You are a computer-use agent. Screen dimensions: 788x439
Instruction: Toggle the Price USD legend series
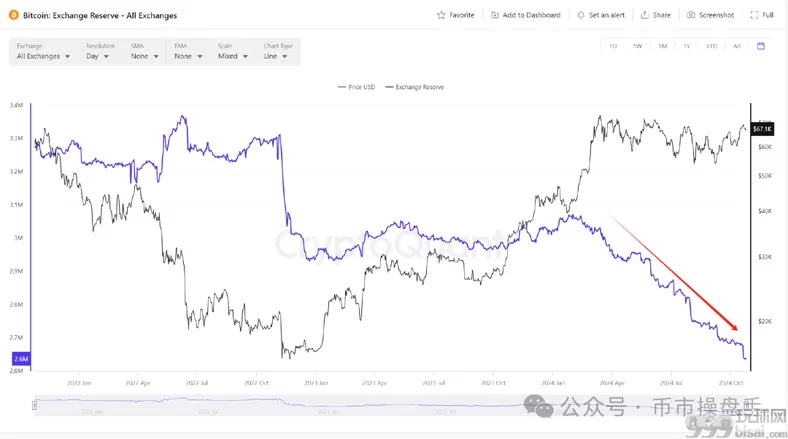pos(356,87)
